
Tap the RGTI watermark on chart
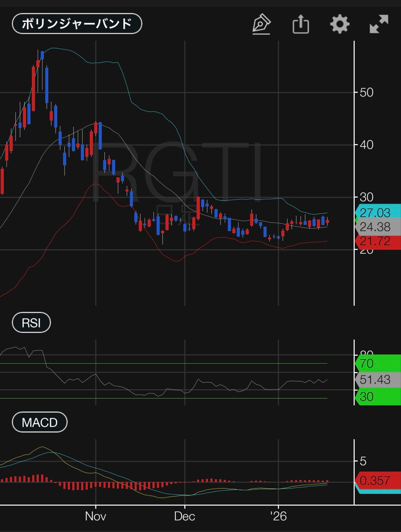pos(177,172)
